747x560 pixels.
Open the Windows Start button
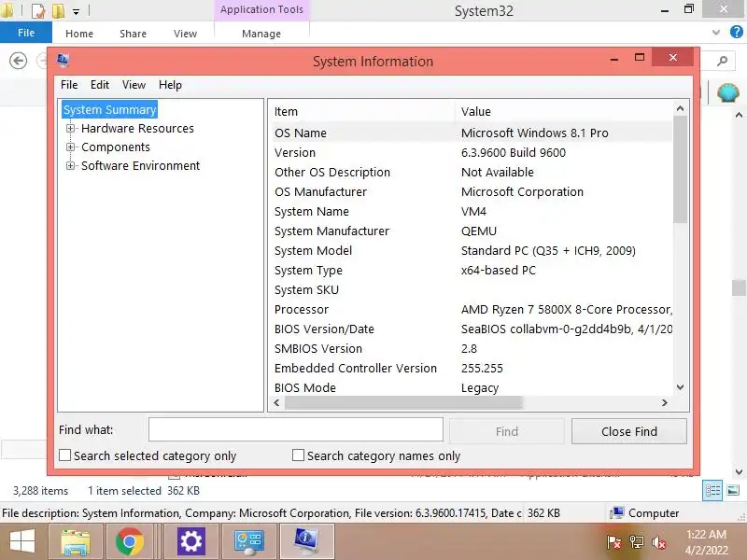point(22,542)
